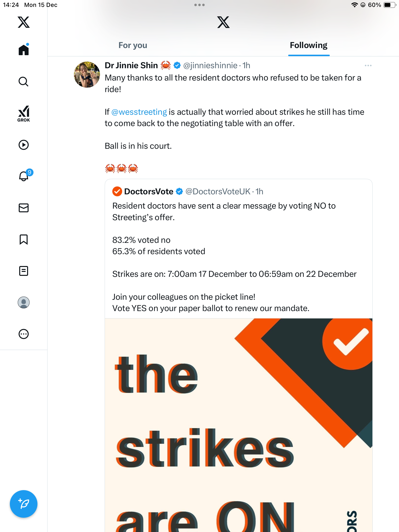Follow the @wesstreeting mention link

tap(139, 112)
